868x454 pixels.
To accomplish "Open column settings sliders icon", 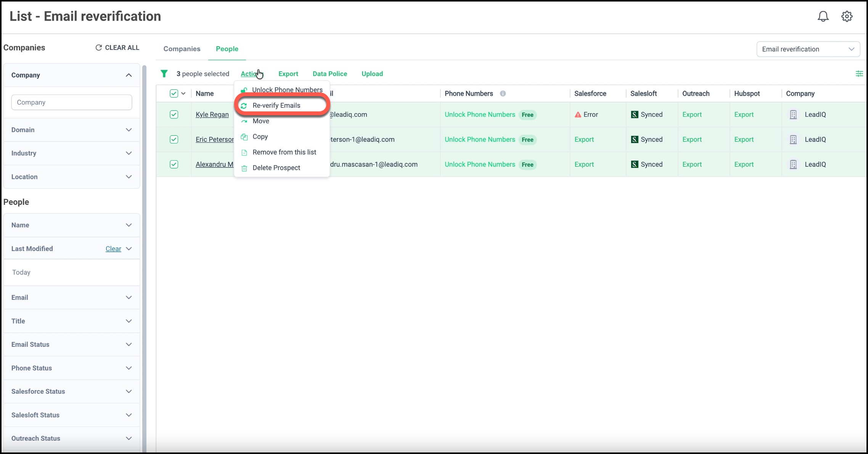I will 859,74.
